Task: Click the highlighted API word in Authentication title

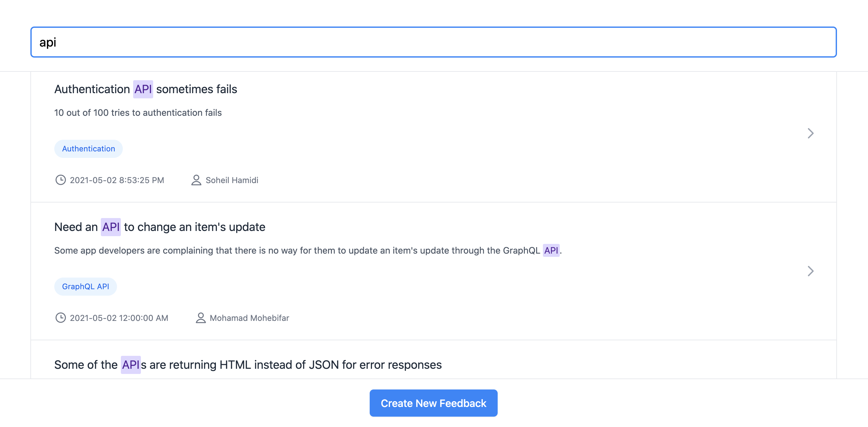Action: pyautogui.click(x=143, y=89)
